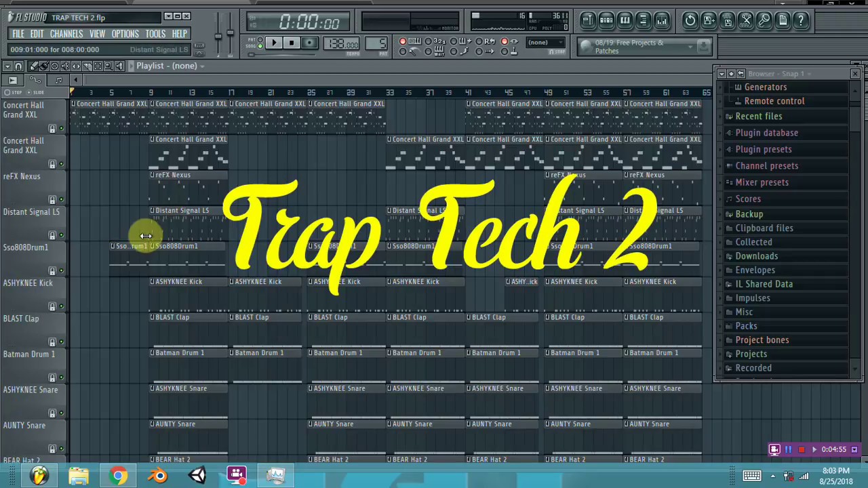Open the project info document icon
The image size is (868, 488).
[782, 20]
